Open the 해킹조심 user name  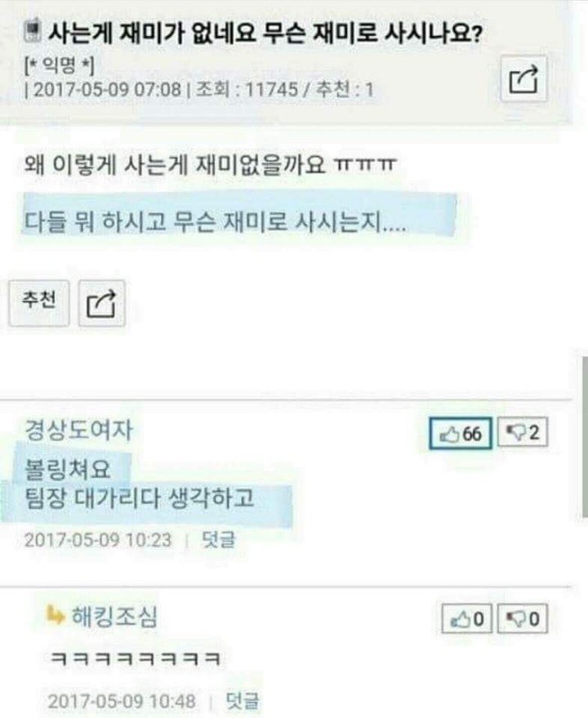[x=114, y=617]
